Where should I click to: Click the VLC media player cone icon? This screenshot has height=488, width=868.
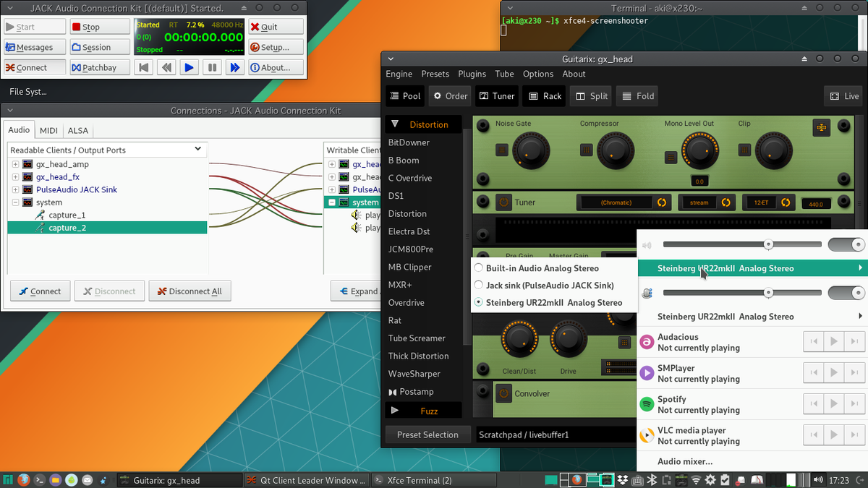(647, 435)
